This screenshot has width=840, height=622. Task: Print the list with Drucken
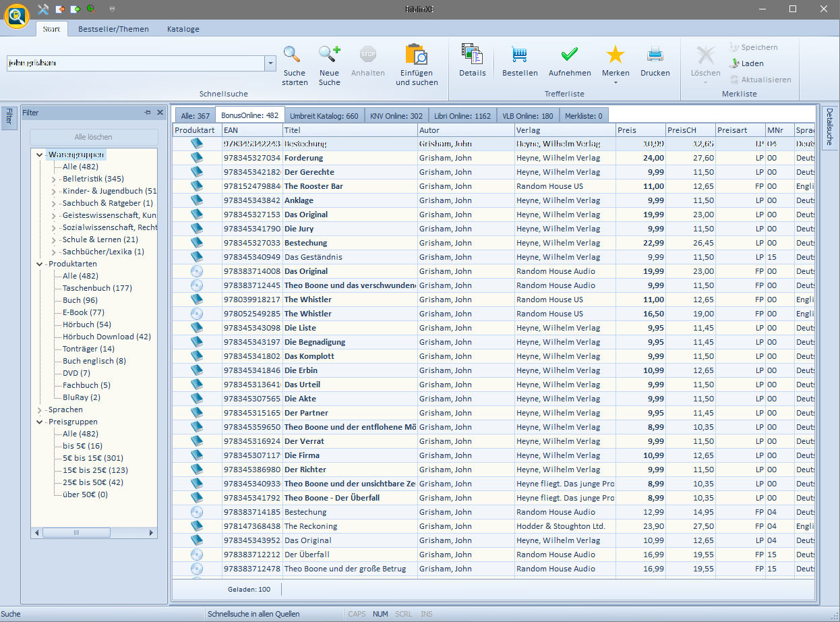coord(655,55)
